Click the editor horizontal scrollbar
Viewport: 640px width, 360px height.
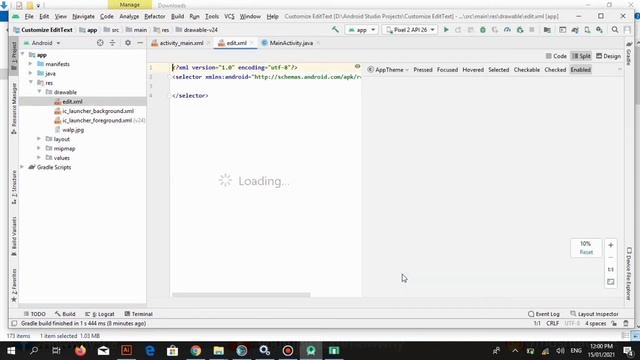coord(241,295)
